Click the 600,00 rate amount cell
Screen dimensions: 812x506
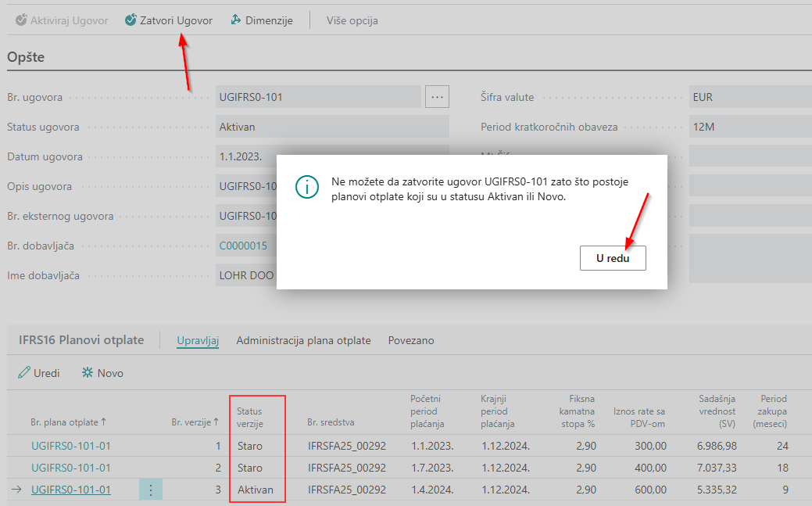click(651, 490)
